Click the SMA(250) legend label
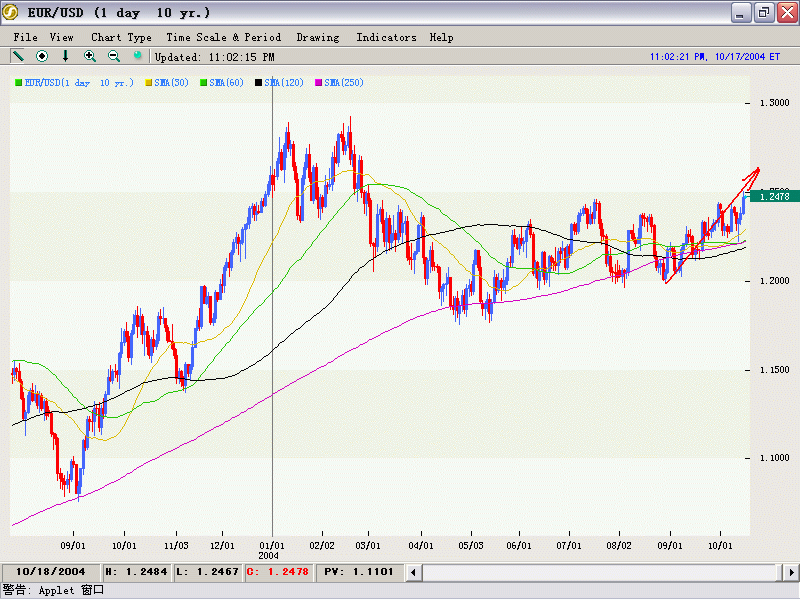Viewport: 800px width, 600px height. (x=343, y=82)
